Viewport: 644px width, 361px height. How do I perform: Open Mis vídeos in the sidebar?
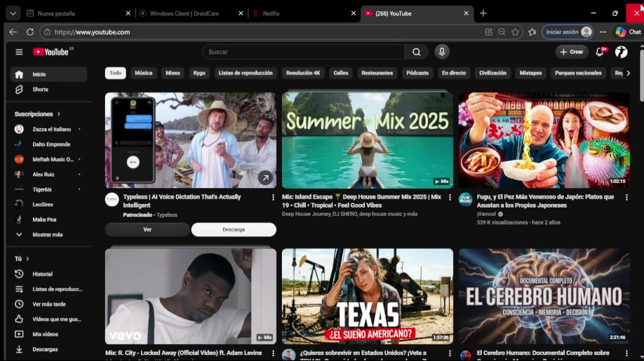(x=46, y=334)
